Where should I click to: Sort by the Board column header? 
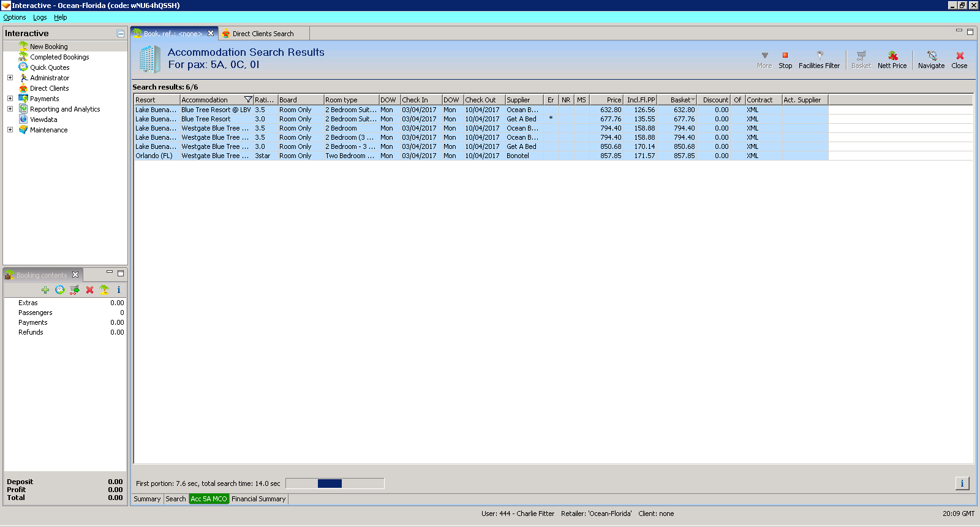(x=301, y=100)
